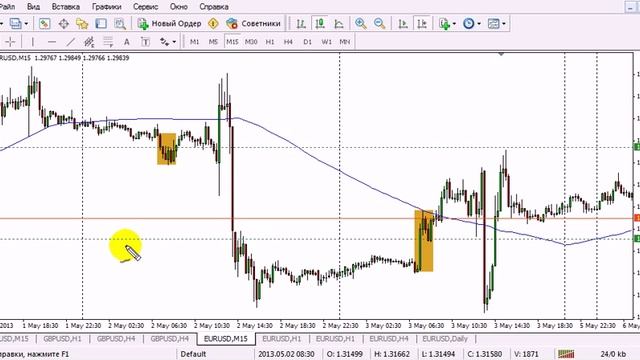Select the Text Label tool
The image size is (640, 360).
tap(145, 42)
